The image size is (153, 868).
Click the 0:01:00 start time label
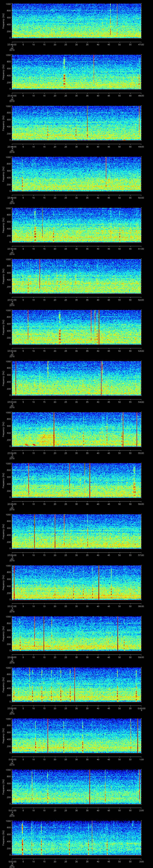tap(12, 810)
